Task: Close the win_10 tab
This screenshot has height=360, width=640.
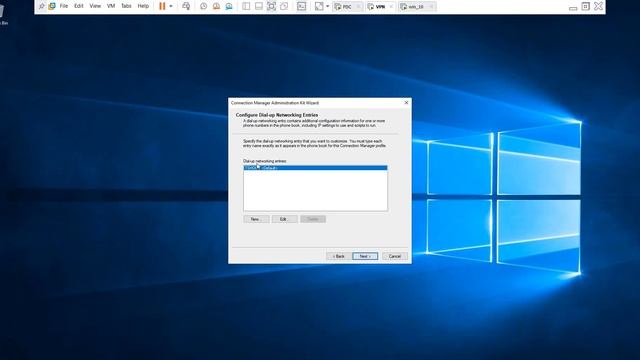Action: [431, 7]
